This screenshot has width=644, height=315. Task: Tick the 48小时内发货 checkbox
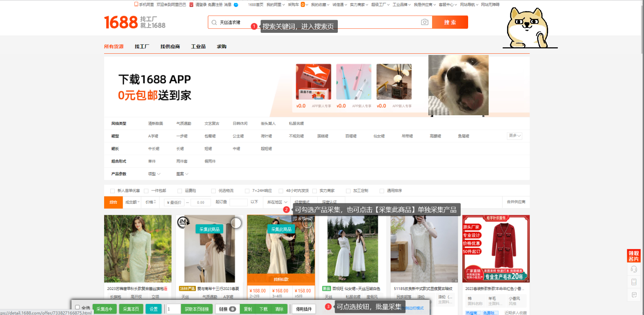281,191
